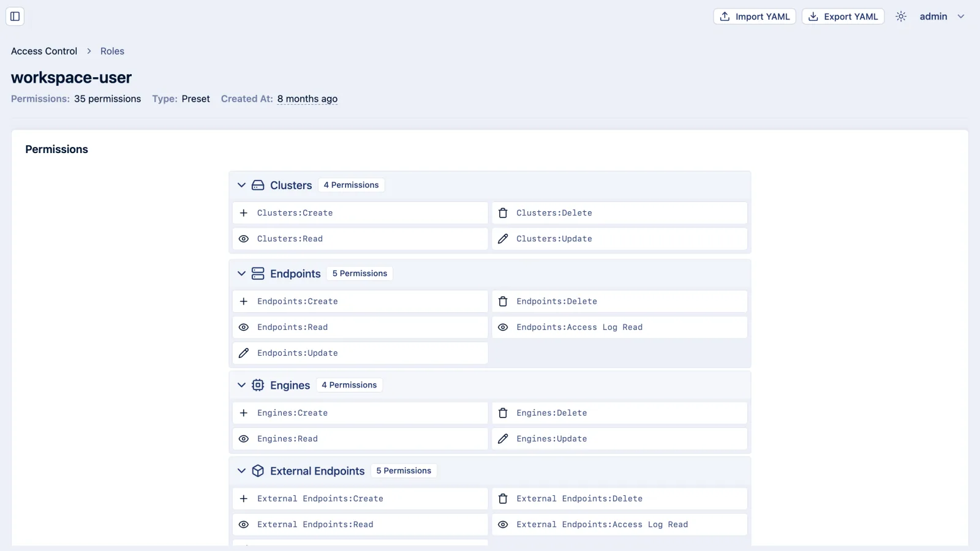
Task: Click Engines '4 Permissions' badge
Action: [x=349, y=385]
